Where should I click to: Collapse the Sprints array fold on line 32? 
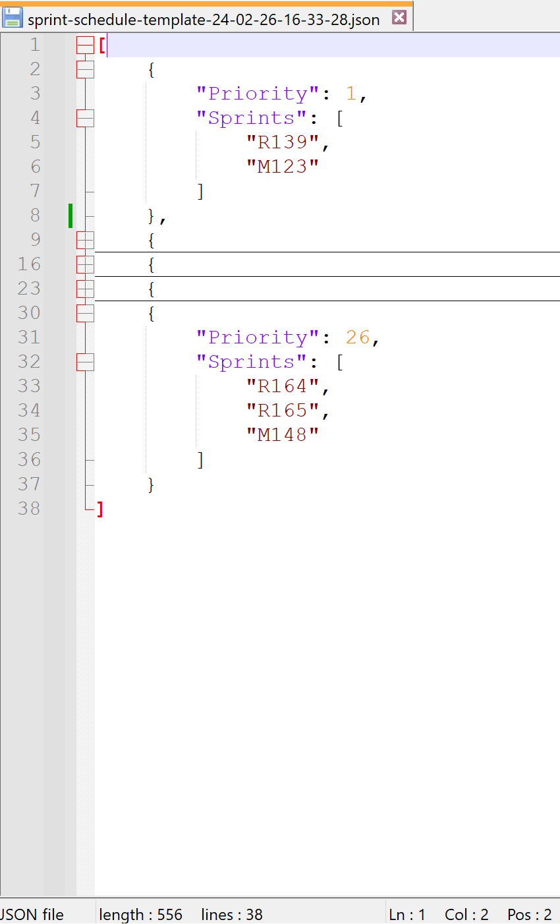click(86, 362)
